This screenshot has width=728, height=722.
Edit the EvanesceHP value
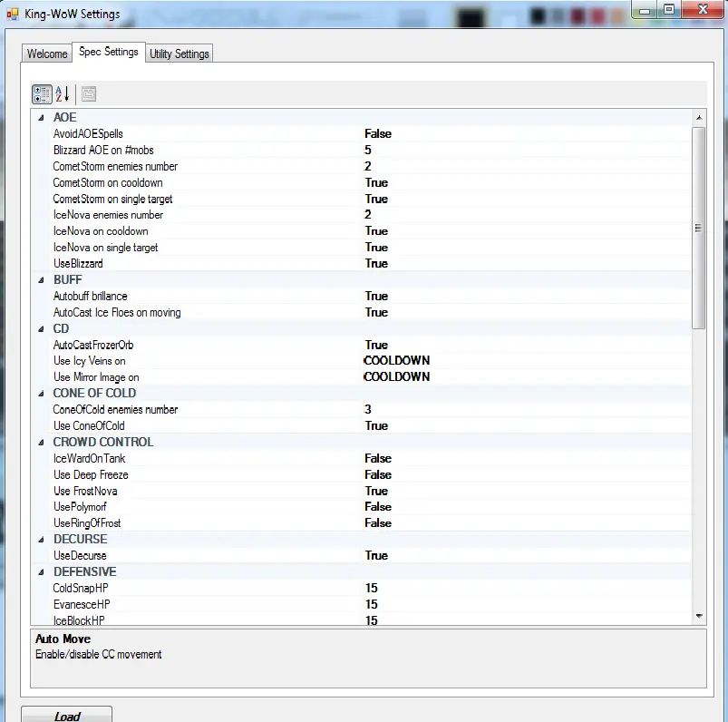point(526,604)
